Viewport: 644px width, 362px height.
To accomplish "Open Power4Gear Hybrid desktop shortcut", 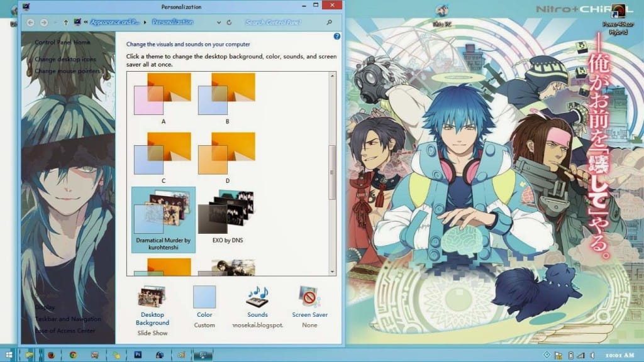I will tap(618, 19).
